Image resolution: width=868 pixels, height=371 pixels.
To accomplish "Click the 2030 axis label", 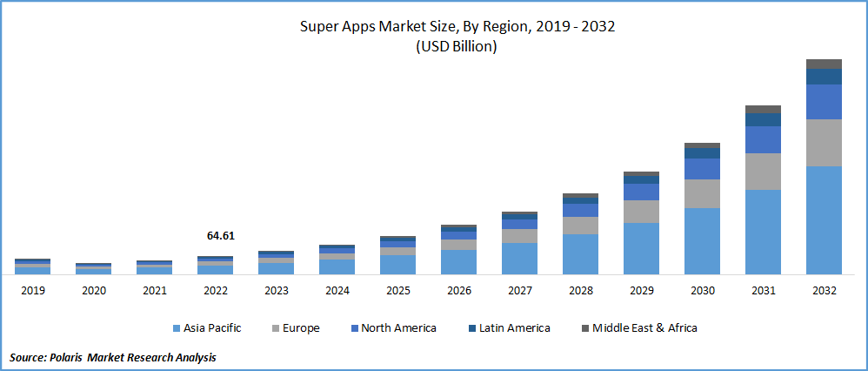I will click(x=703, y=291).
